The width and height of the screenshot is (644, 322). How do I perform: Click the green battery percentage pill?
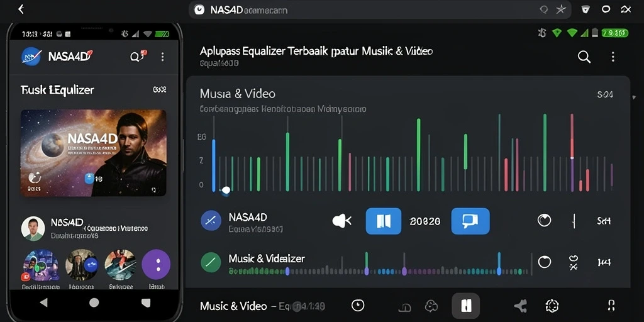(615, 33)
